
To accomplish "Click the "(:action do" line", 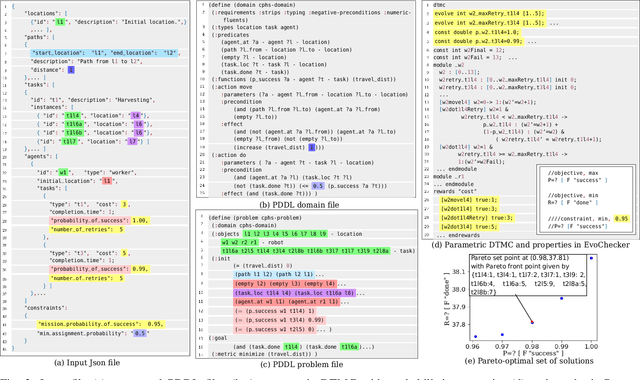I will point(229,155).
